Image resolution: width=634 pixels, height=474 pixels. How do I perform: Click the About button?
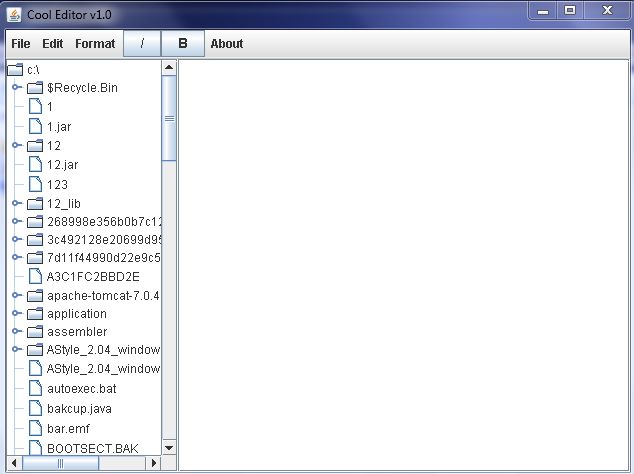click(x=227, y=44)
